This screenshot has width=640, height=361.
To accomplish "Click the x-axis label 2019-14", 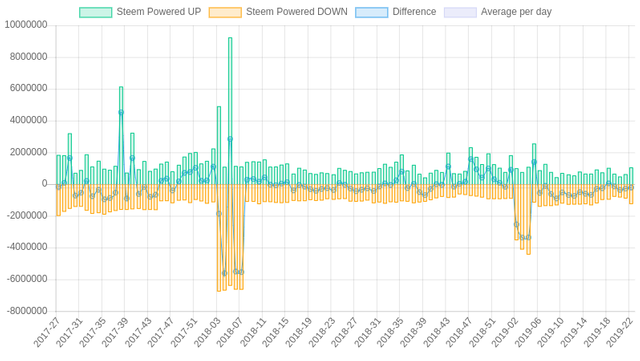I will tap(574, 332).
